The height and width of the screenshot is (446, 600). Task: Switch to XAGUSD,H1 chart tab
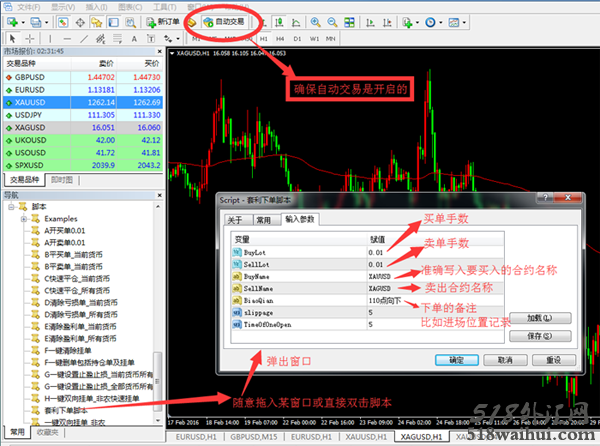(421, 437)
